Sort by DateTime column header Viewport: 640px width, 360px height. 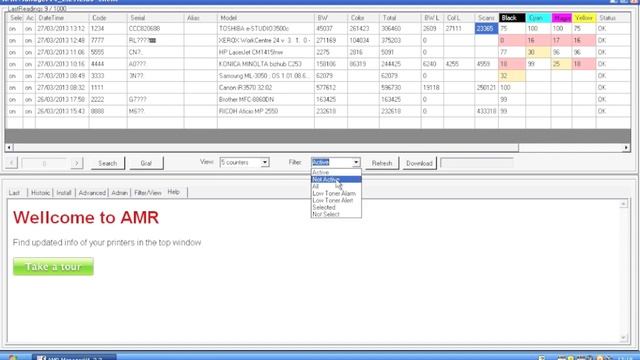tap(62, 18)
